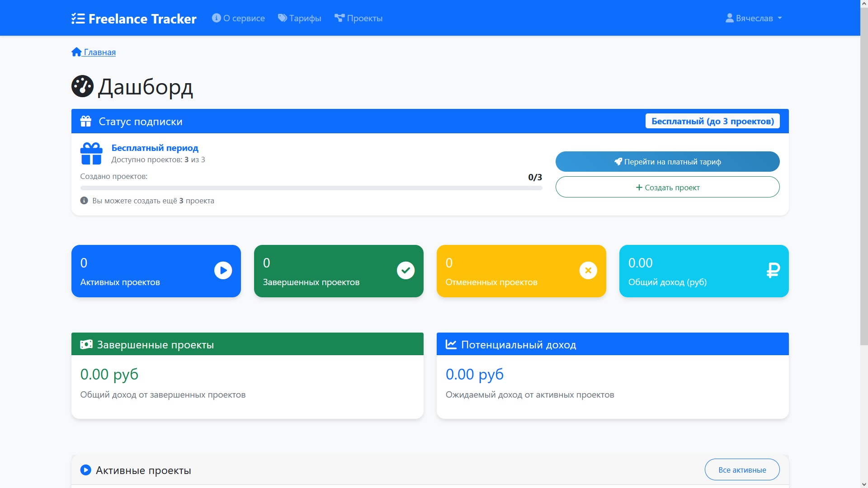Click the home icon in breadcrumb
Image resolution: width=868 pixels, height=488 pixels.
(x=76, y=52)
